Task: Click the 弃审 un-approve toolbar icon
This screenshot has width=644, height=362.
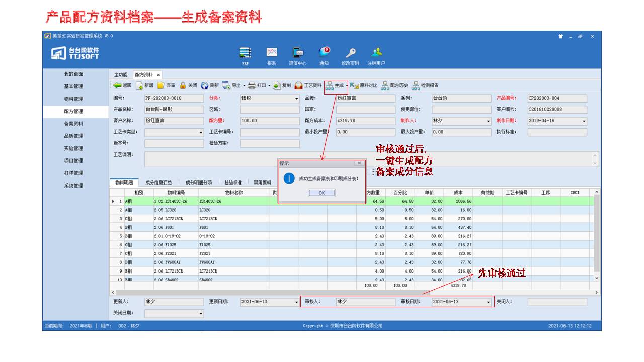Action: [x=160, y=86]
